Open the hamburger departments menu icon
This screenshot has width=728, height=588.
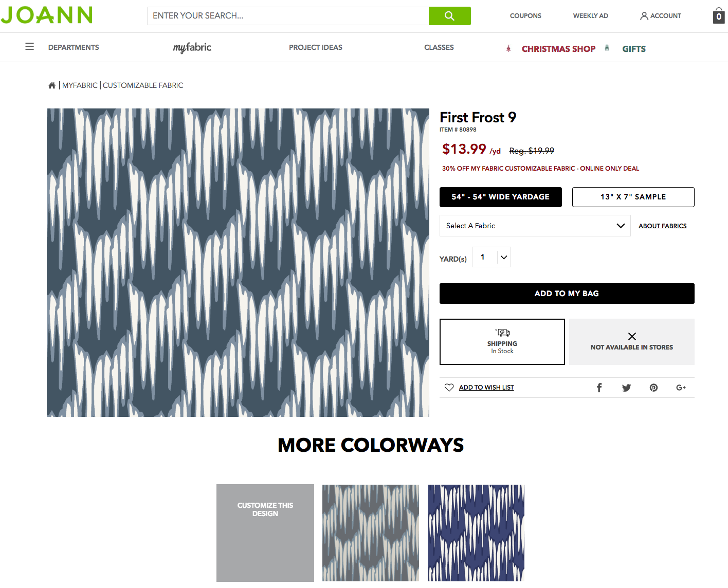[x=30, y=47]
